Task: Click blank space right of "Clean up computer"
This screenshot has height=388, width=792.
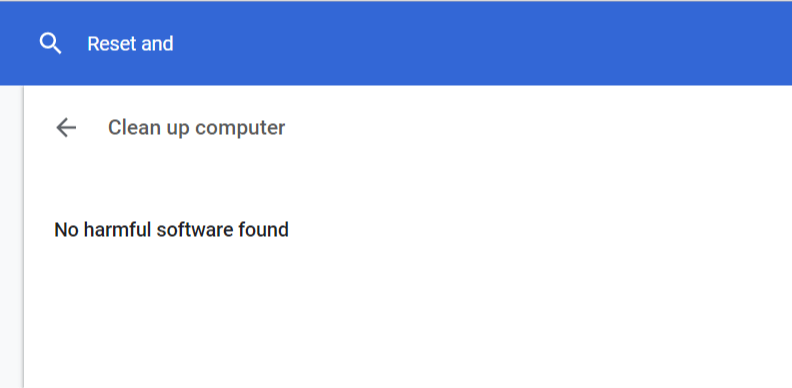Action: pos(530,128)
